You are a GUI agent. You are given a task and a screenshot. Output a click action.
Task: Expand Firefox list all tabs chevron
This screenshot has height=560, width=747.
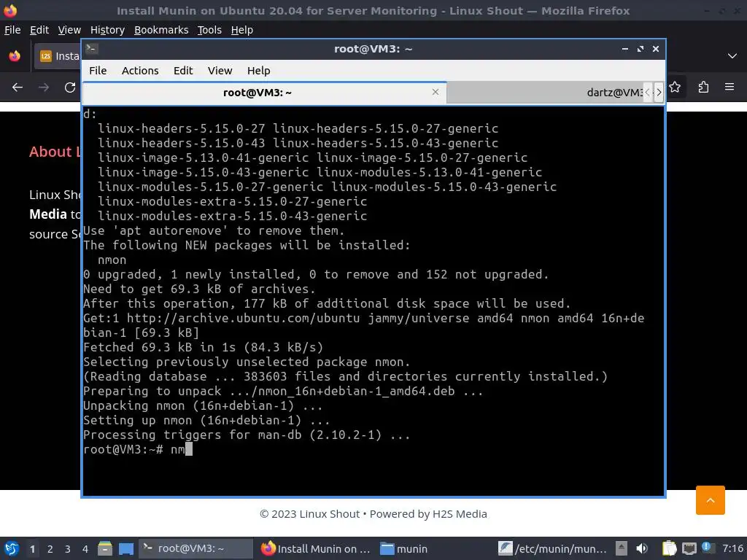pos(732,56)
